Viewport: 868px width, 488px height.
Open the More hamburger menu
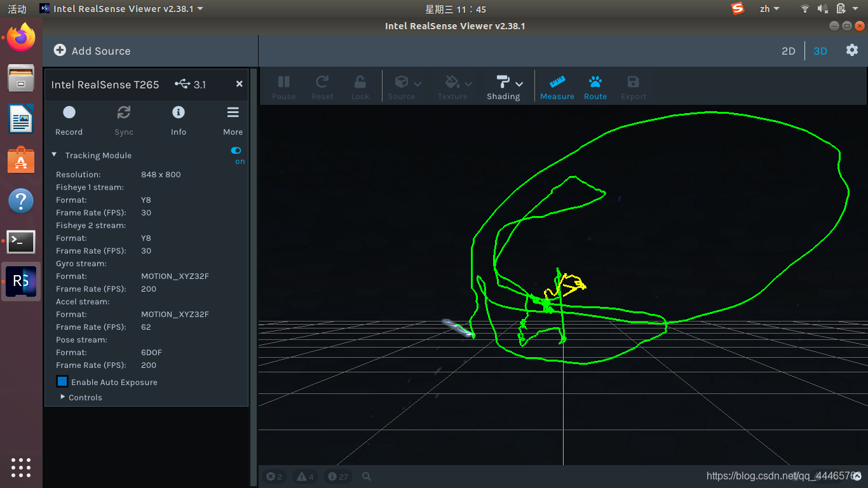pos(233,112)
